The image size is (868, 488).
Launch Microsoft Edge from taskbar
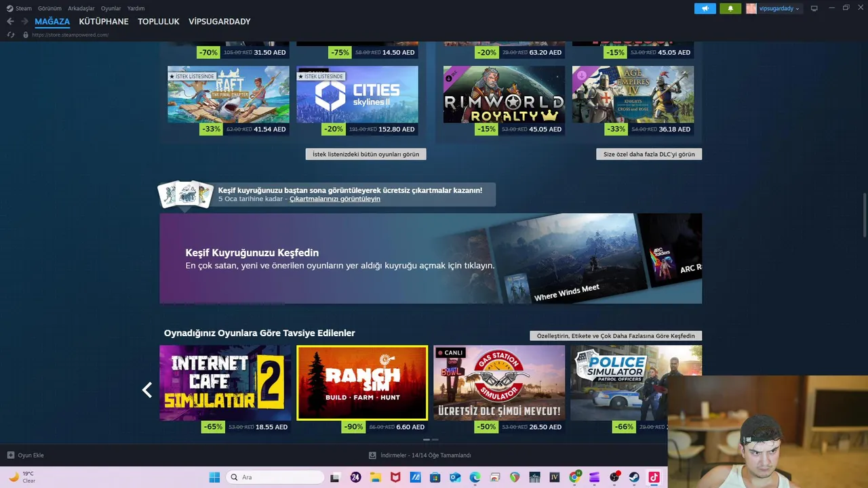475,477
